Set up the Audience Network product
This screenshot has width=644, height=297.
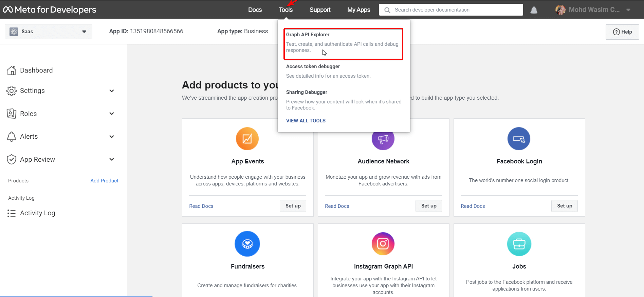[429, 206]
